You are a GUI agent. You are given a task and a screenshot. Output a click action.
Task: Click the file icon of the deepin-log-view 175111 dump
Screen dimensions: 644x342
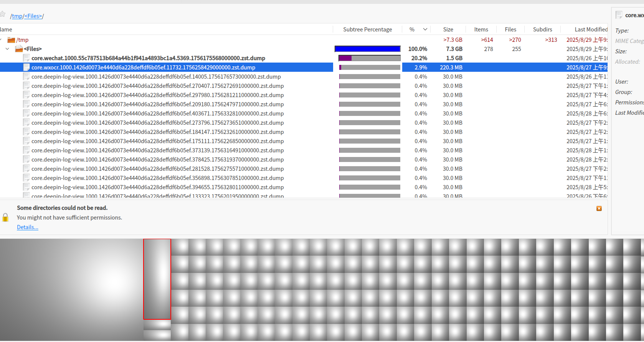26,141
